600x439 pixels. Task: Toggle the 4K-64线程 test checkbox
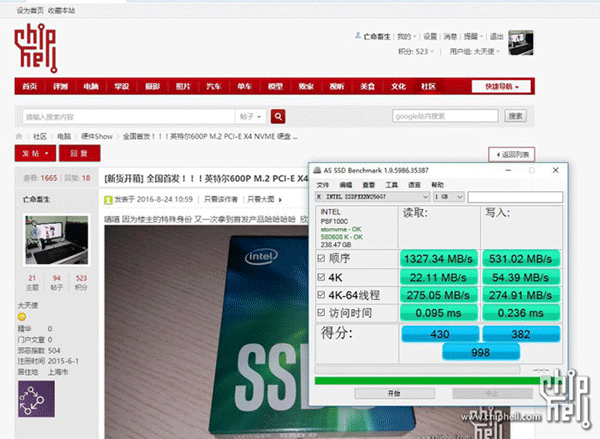click(321, 295)
